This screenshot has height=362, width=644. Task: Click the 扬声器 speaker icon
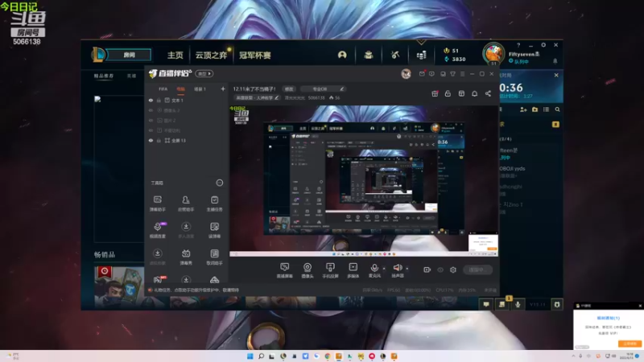pyautogui.click(x=397, y=268)
